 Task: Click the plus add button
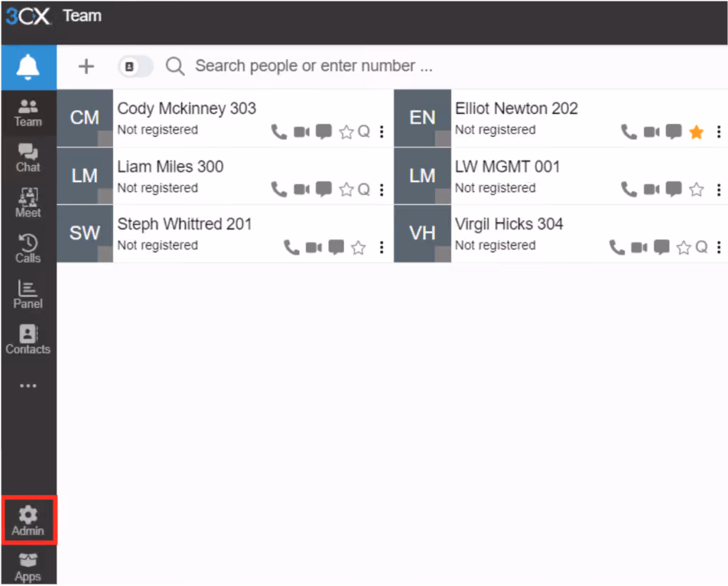point(86,66)
